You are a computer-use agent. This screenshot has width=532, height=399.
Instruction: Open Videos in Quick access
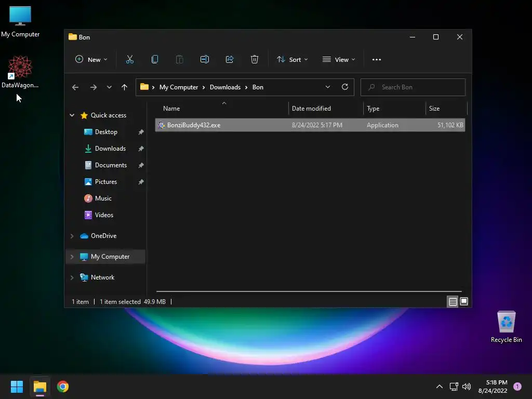tap(104, 215)
